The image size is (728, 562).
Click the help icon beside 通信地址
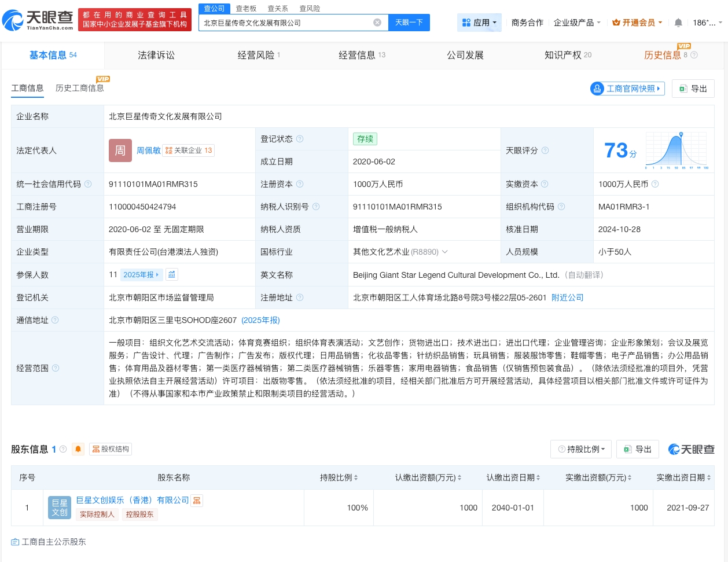[55, 320]
